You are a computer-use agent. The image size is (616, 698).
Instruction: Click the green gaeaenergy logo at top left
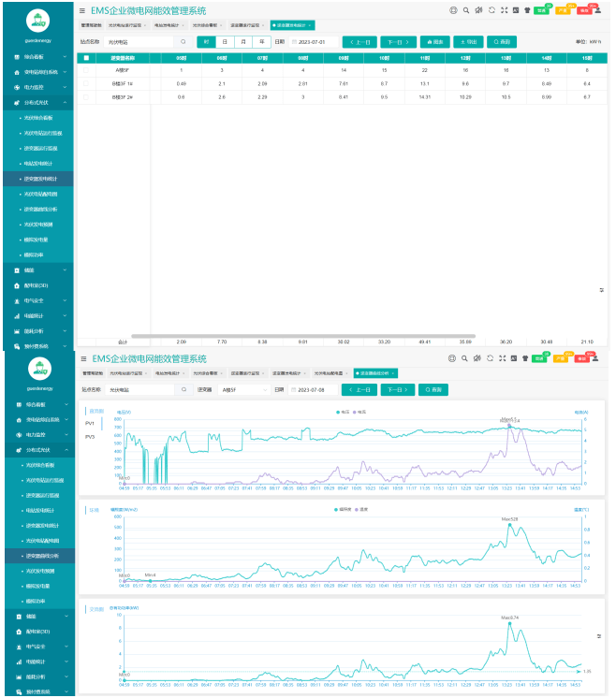pyautogui.click(x=37, y=20)
